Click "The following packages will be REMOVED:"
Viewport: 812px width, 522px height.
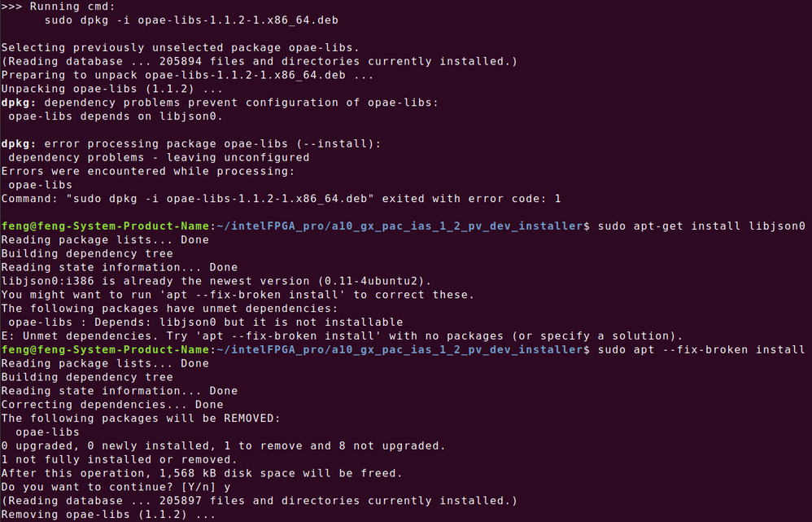click(x=141, y=418)
